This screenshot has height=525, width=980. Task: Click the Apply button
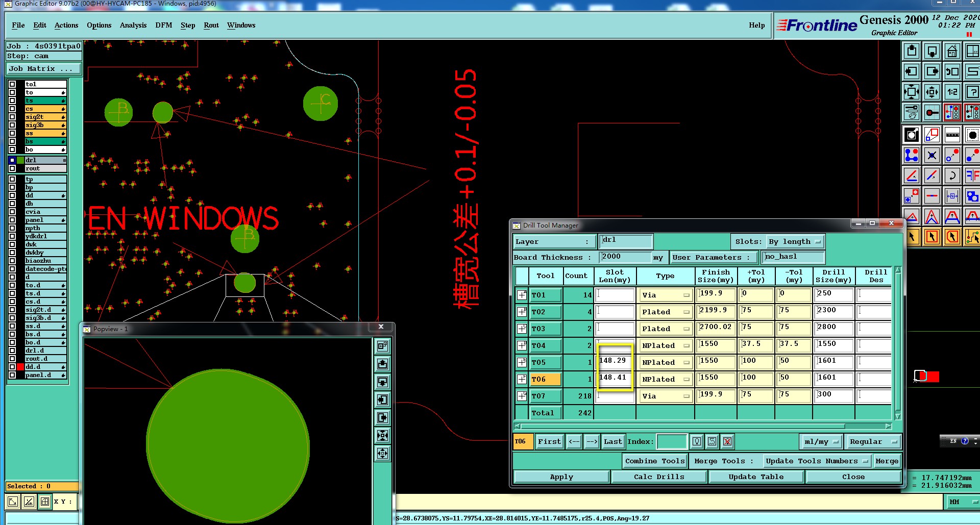pyautogui.click(x=561, y=477)
